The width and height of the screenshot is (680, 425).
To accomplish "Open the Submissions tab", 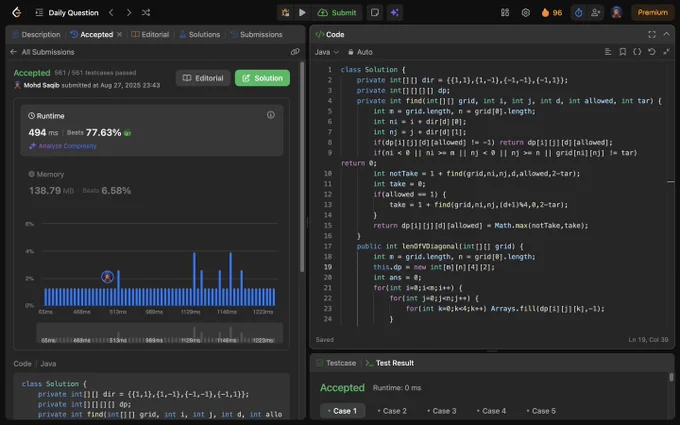I will [x=256, y=34].
